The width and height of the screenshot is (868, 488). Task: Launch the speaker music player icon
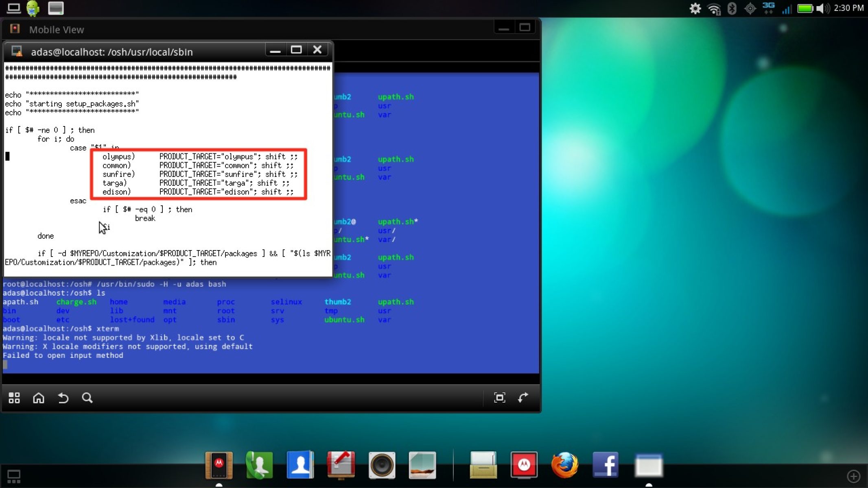381,465
